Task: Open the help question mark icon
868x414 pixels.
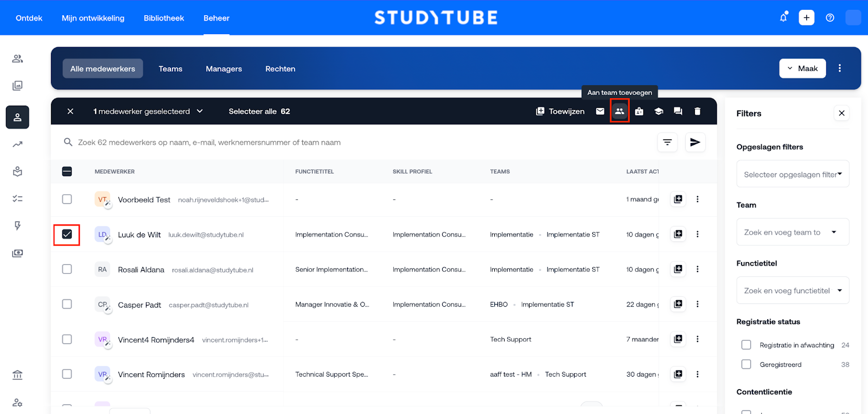Action: [830, 18]
